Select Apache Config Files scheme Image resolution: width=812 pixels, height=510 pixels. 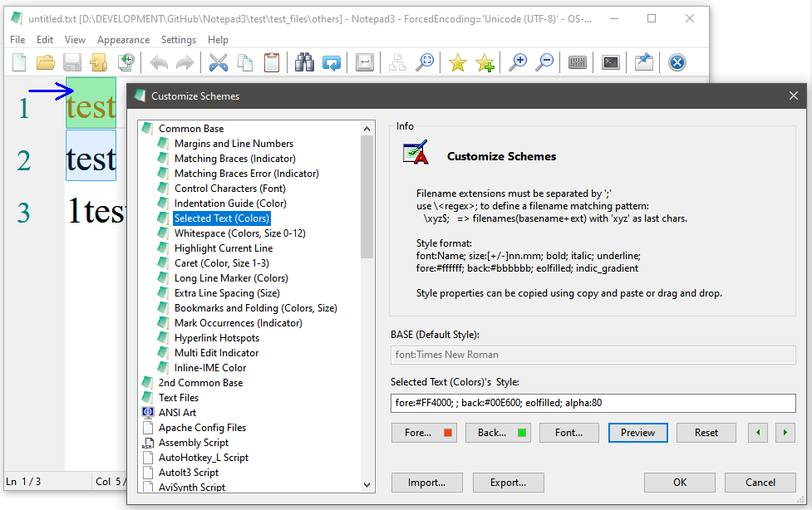click(x=202, y=428)
